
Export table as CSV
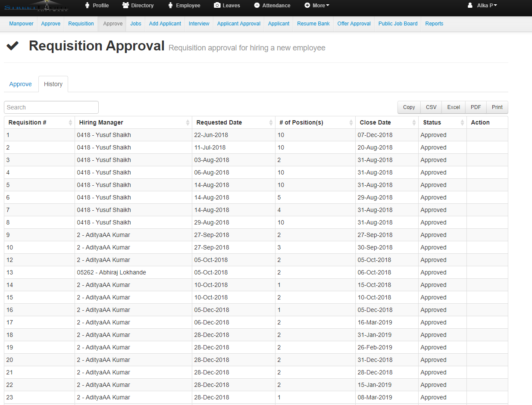[x=431, y=107]
